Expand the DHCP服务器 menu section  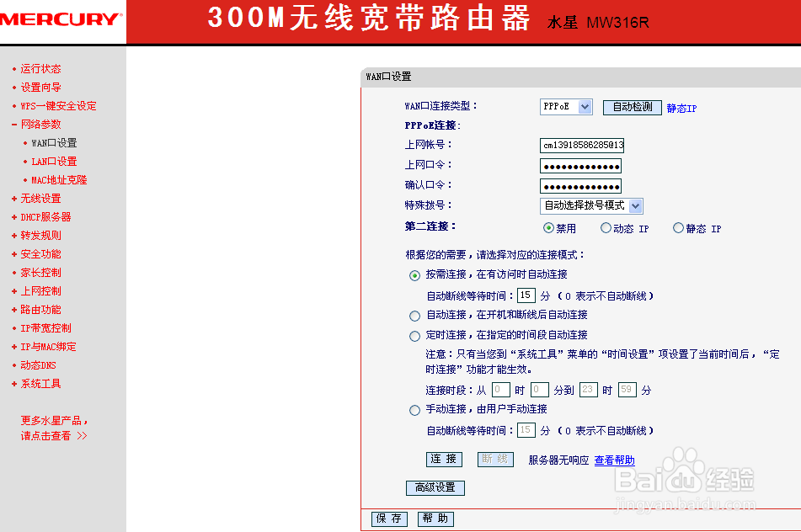tap(45, 217)
